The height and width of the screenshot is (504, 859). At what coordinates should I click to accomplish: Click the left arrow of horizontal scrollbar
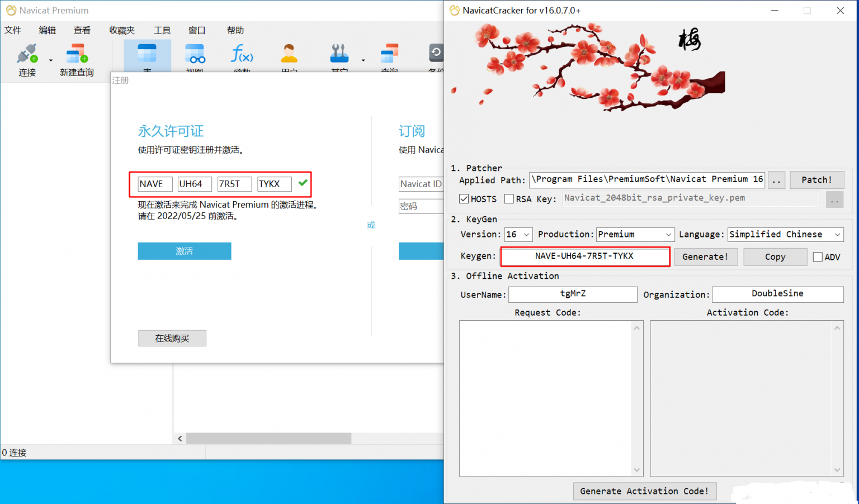(x=180, y=439)
